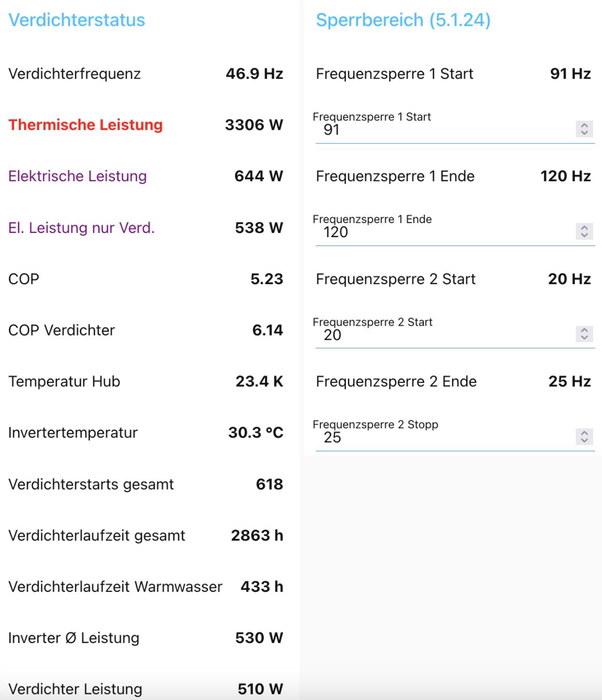Open the Sperrbereich (5.1.24) header
This screenshot has height=700, width=602.
[403, 20]
